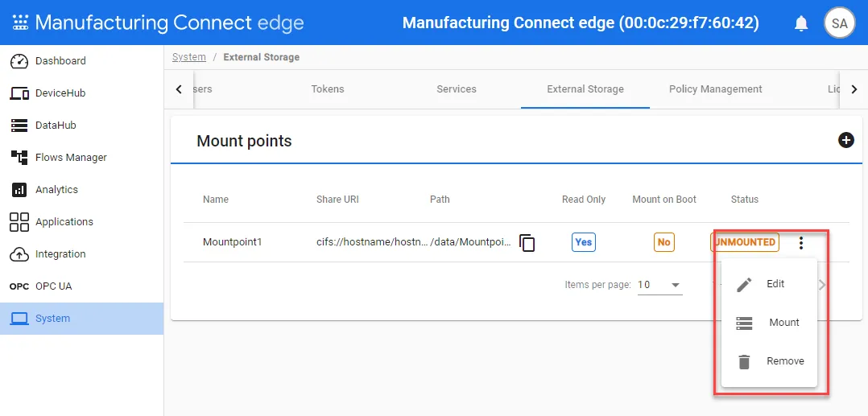Screen dimensions: 868x416
Task: Click the UNMOUNTED status badge
Action: (745, 242)
